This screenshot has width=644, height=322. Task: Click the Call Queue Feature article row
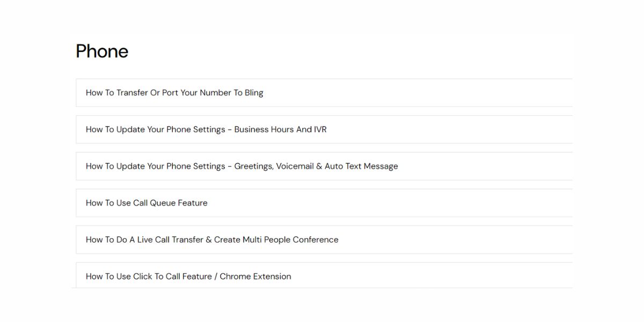(147, 202)
